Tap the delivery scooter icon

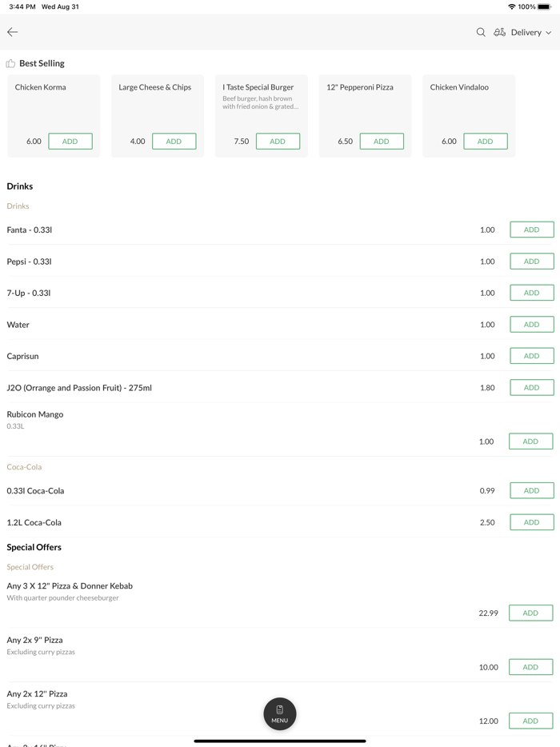[499, 32]
